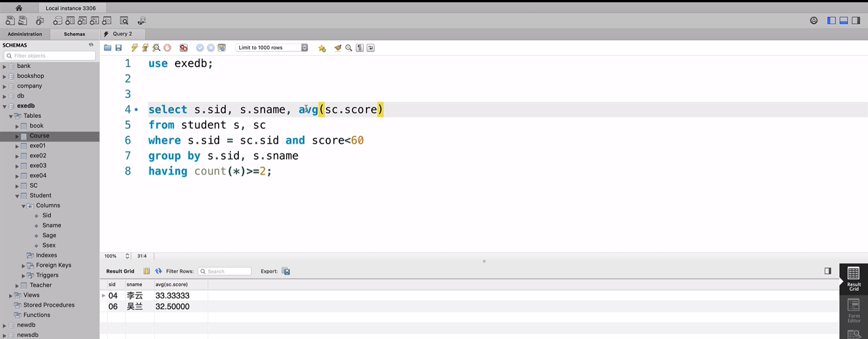Select result cell 33.33333
This screenshot has width=868, height=339.
click(x=173, y=296)
